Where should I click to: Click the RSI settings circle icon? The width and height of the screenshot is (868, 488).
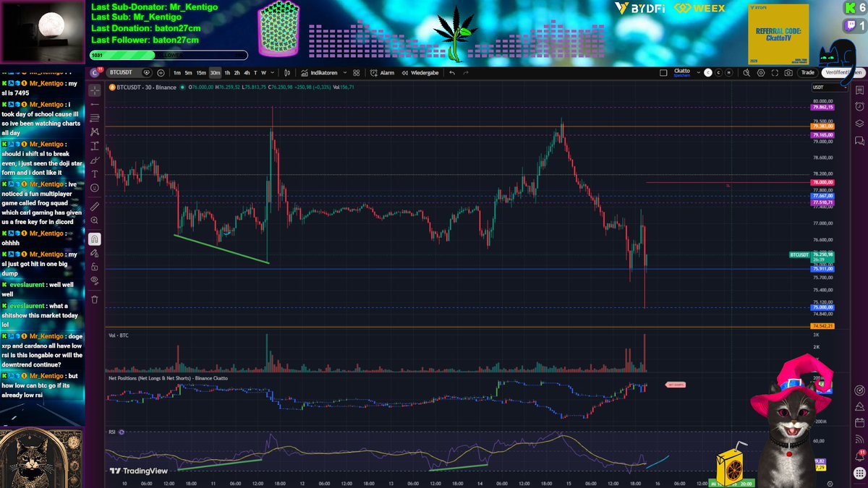point(122,432)
